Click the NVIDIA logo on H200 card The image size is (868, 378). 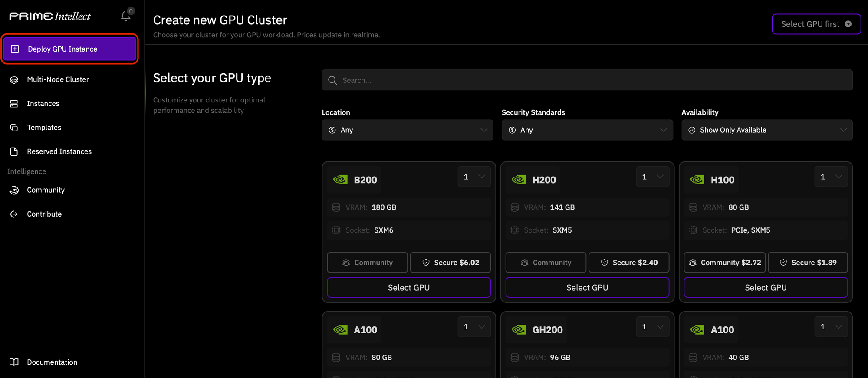519,180
